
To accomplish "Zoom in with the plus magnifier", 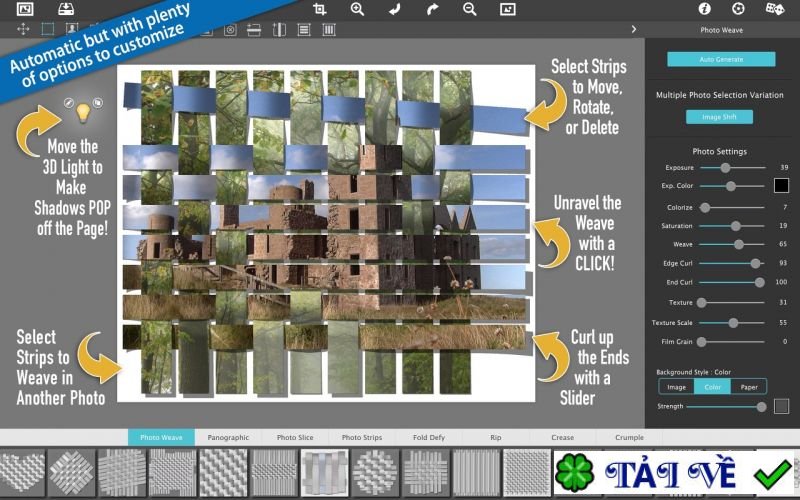I will click(x=357, y=9).
